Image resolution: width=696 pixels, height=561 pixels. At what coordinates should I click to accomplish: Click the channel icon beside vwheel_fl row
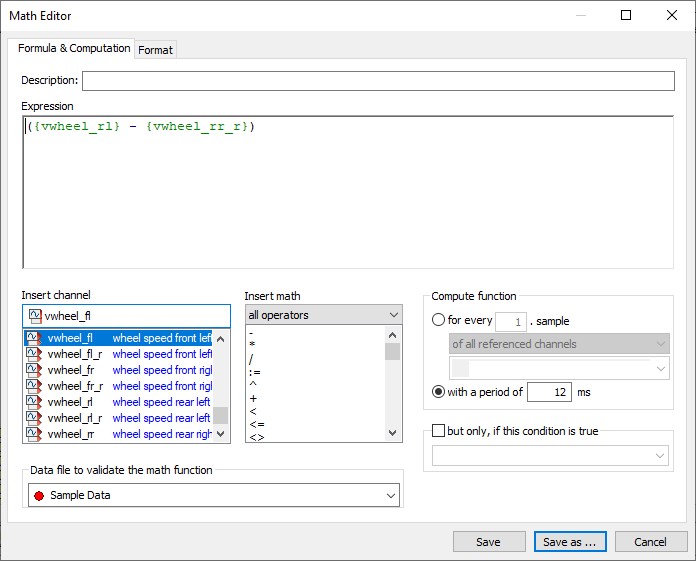[x=34, y=338]
